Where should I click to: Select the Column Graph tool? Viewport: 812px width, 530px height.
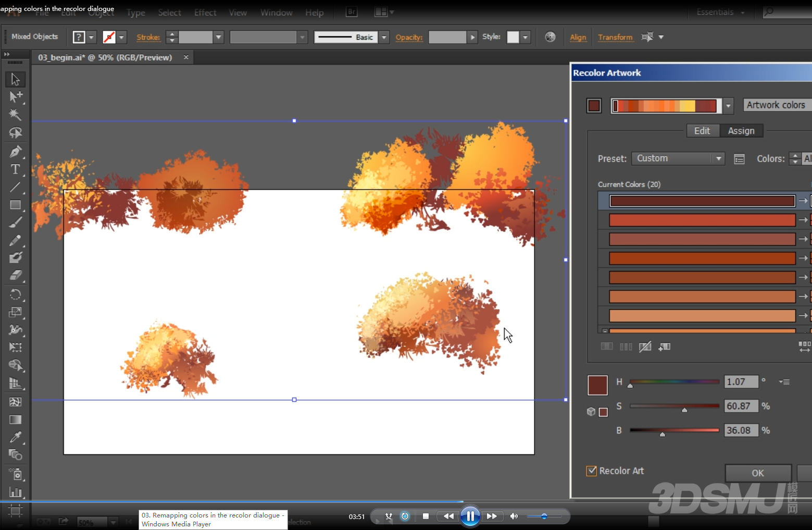point(15,492)
